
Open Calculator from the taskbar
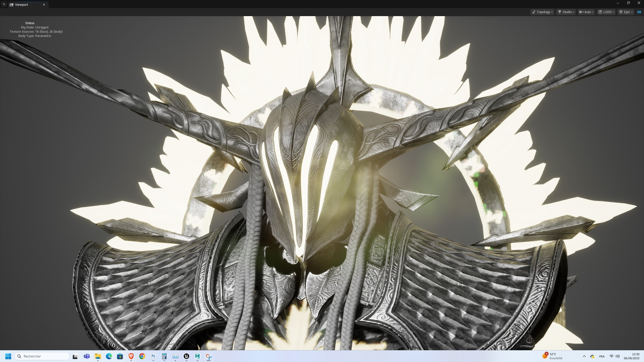point(164,356)
